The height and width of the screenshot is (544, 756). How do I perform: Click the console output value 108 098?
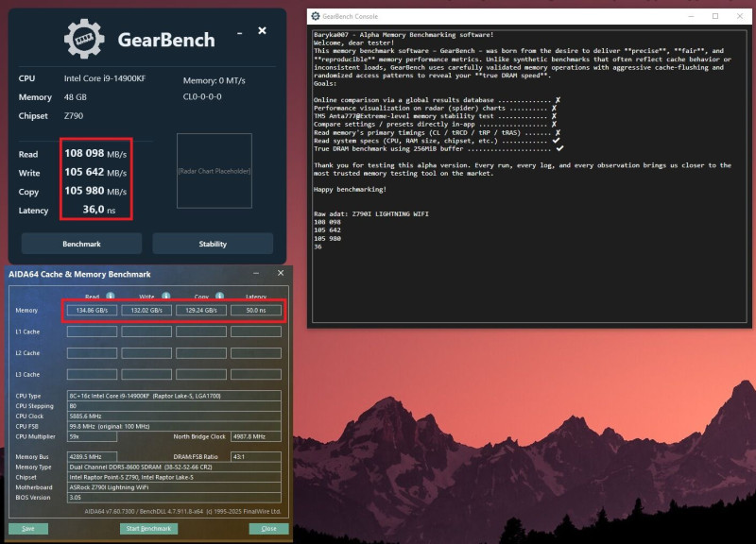click(x=327, y=222)
